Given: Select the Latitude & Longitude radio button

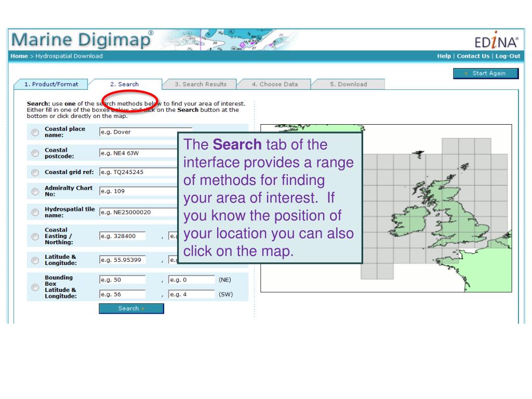Looking at the screenshot, I should coord(35,260).
